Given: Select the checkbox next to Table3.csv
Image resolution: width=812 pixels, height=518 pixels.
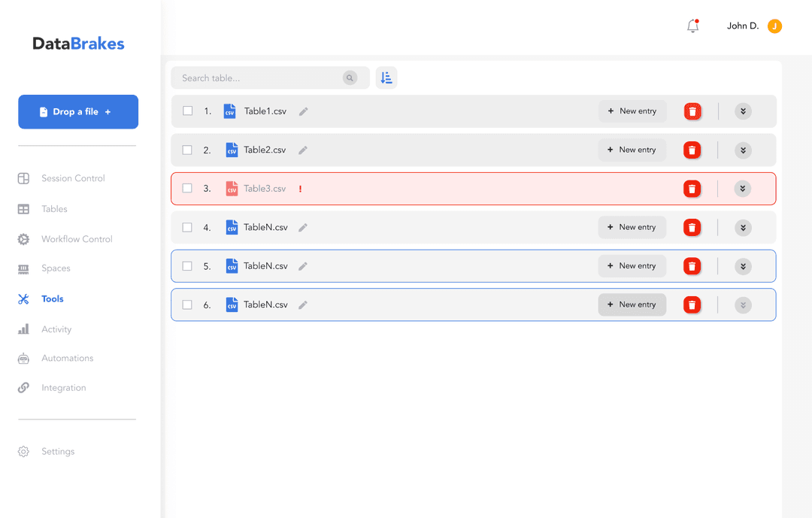Looking at the screenshot, I should tap(187, 188).
